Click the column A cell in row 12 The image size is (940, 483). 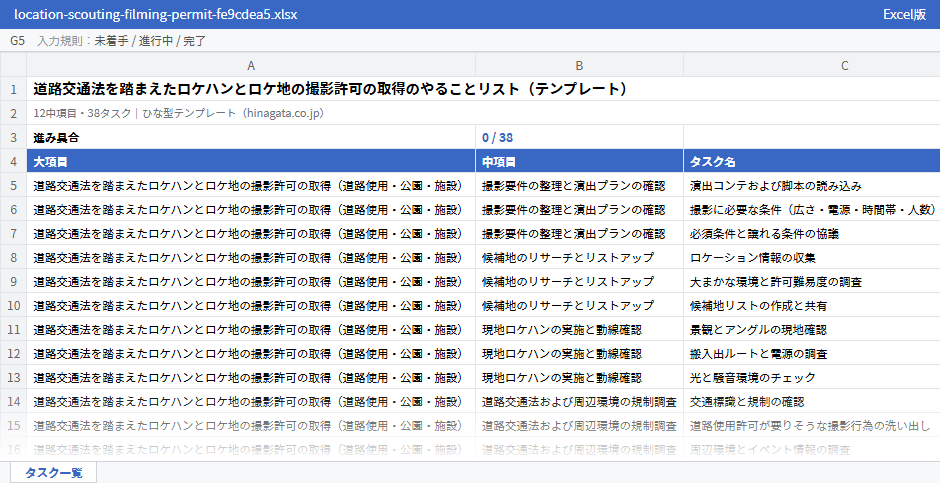click(x=251, y=354)
